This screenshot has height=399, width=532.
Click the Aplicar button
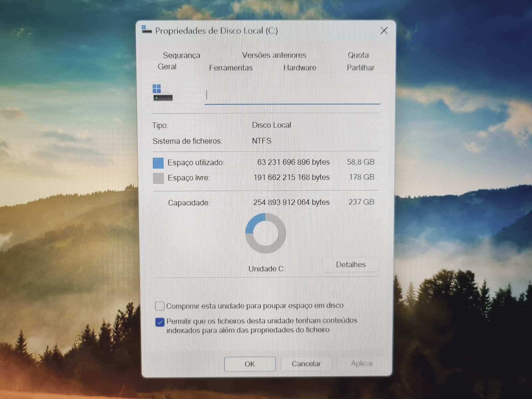point(362,363)
